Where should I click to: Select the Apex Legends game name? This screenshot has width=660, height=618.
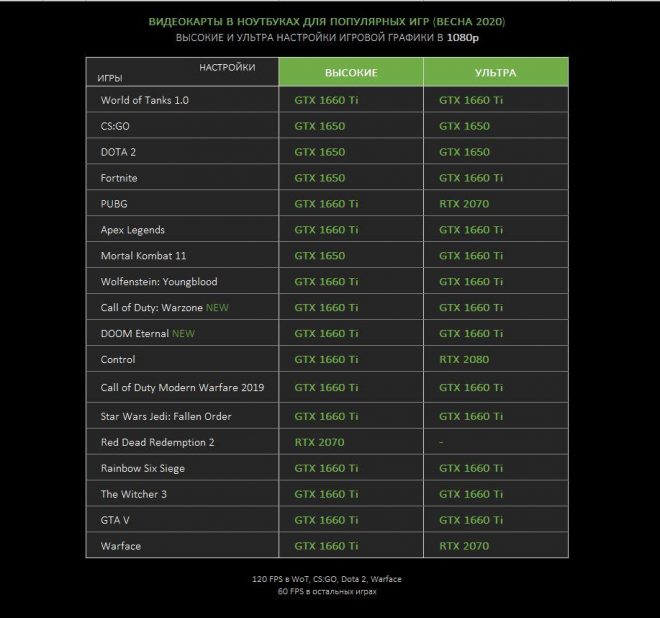coord(133,230)
